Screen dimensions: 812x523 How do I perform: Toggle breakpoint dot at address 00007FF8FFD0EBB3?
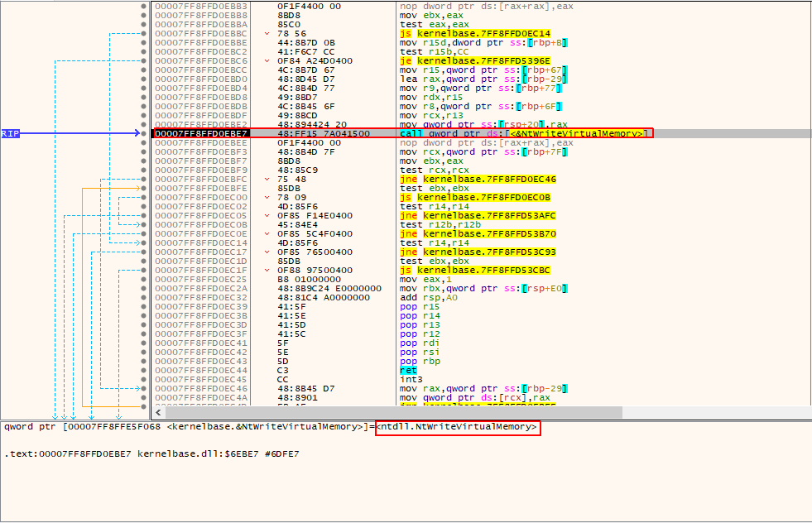(x=143, y=7)
